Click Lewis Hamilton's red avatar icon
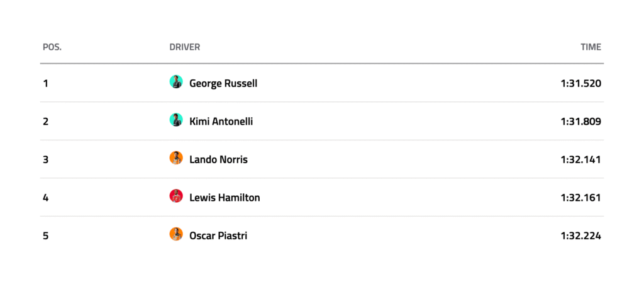The width and height of the screenshot is (644, 284). 176,196
